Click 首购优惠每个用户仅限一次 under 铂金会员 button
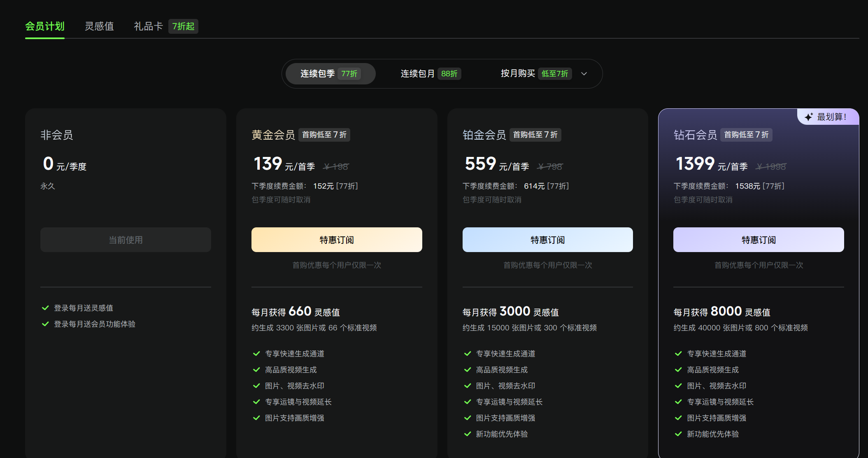The height and width of the screenshot is (458, 868). click(x=548, y=265)
